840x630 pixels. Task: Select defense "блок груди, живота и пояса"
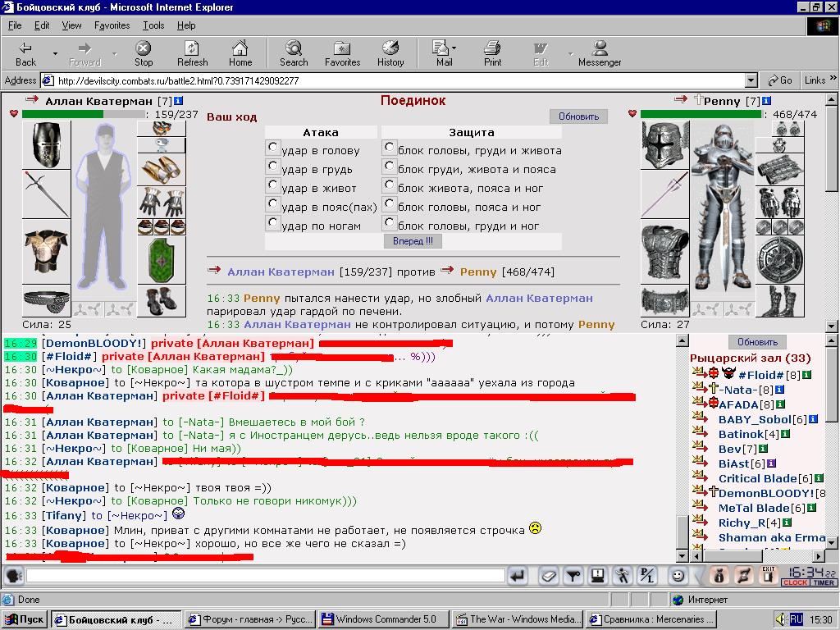(x=390, y=166)
